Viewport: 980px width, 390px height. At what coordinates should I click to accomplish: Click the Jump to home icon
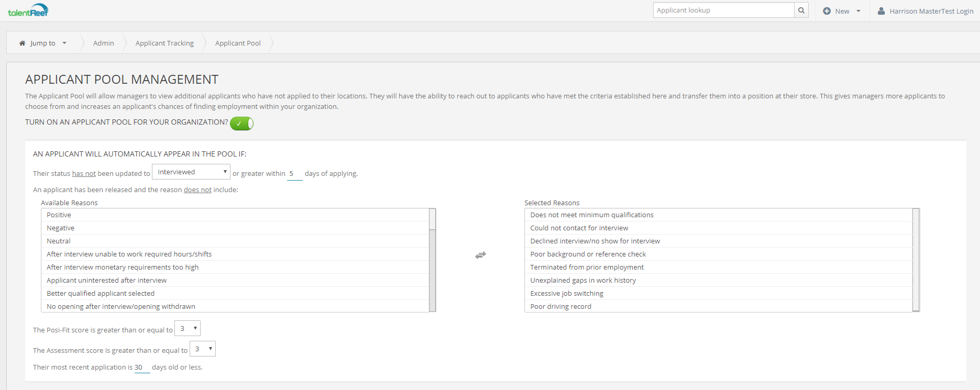(x=22, y=43)
